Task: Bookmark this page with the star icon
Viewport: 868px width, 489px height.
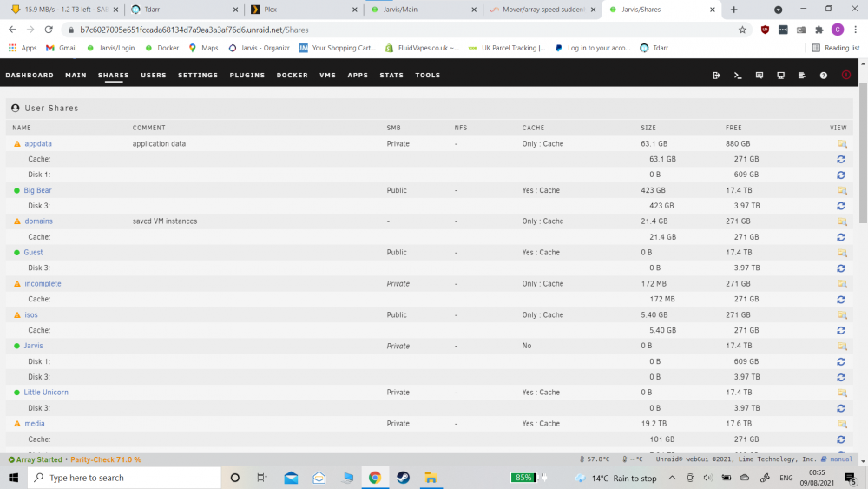Action: pyautogui.click(x=742, y=30)
